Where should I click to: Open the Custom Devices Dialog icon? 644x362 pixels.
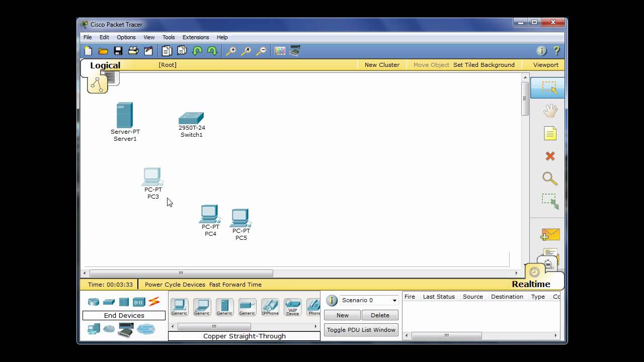pos(295,51)
